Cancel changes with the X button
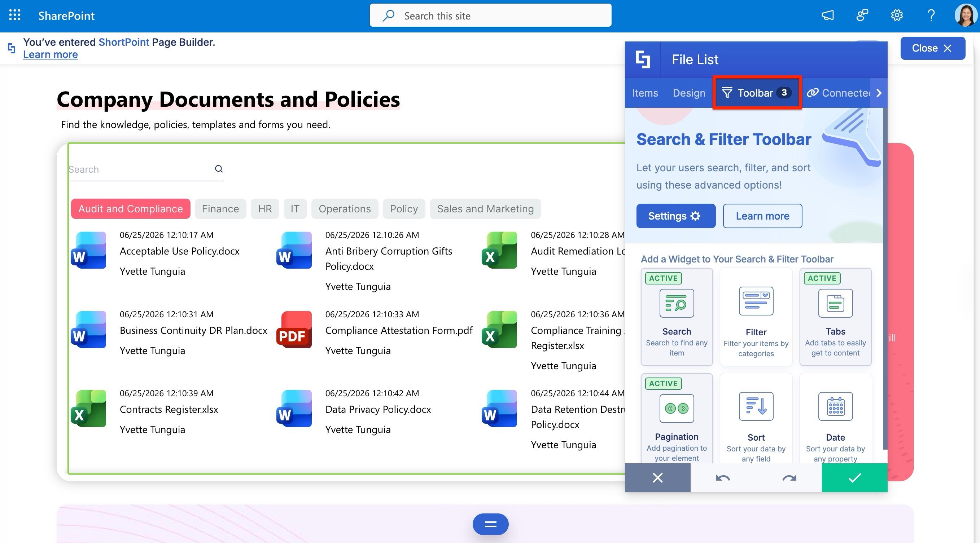Screen dimensions: 980x543 [657, 478]
